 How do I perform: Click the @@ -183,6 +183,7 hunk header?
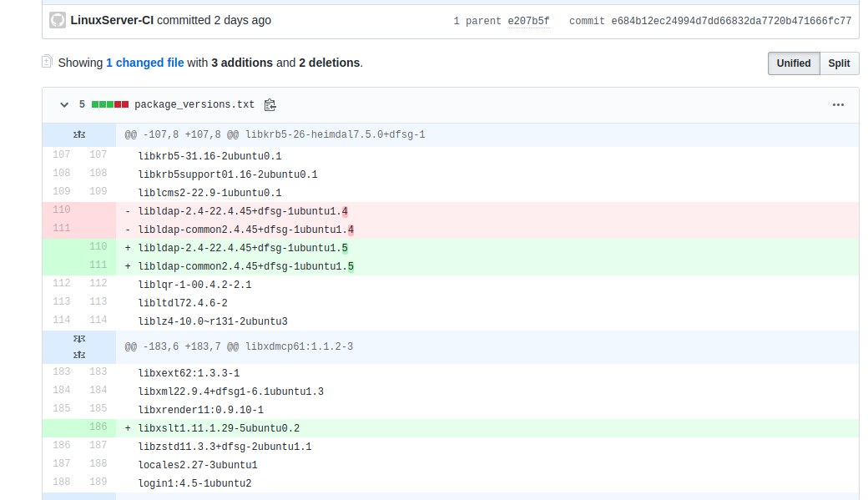point(239,346)
